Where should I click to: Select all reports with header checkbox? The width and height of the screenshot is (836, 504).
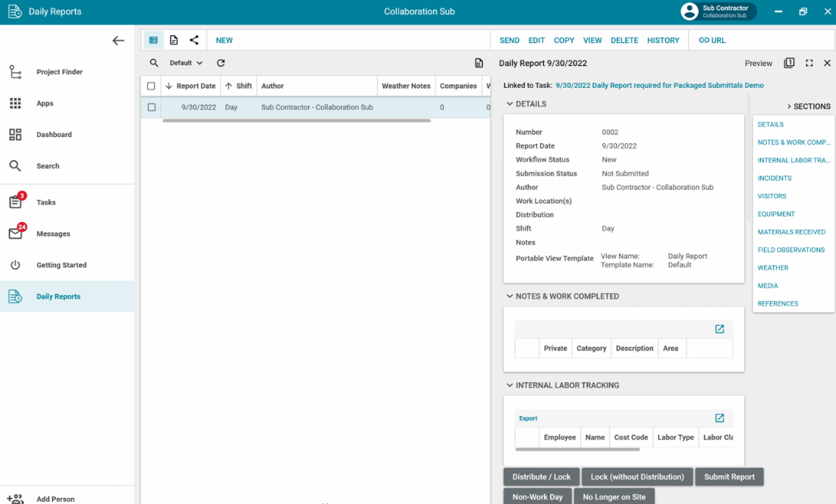pos(151,86)
